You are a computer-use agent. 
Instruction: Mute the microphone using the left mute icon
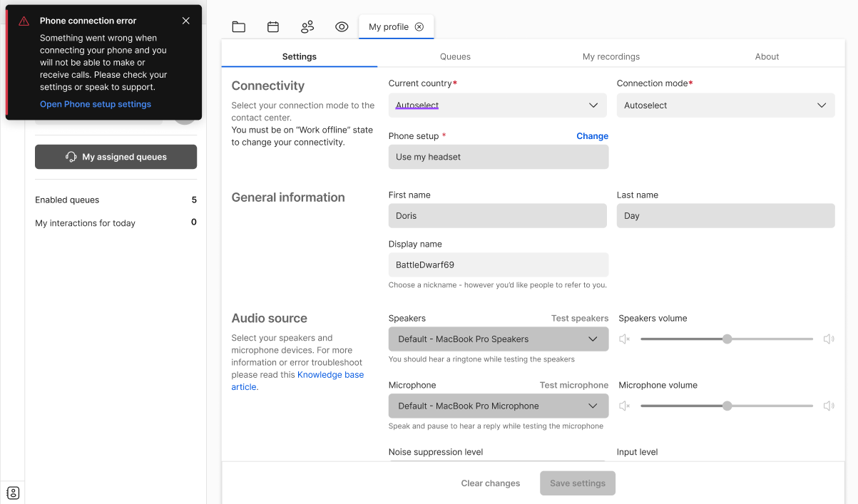625,406
